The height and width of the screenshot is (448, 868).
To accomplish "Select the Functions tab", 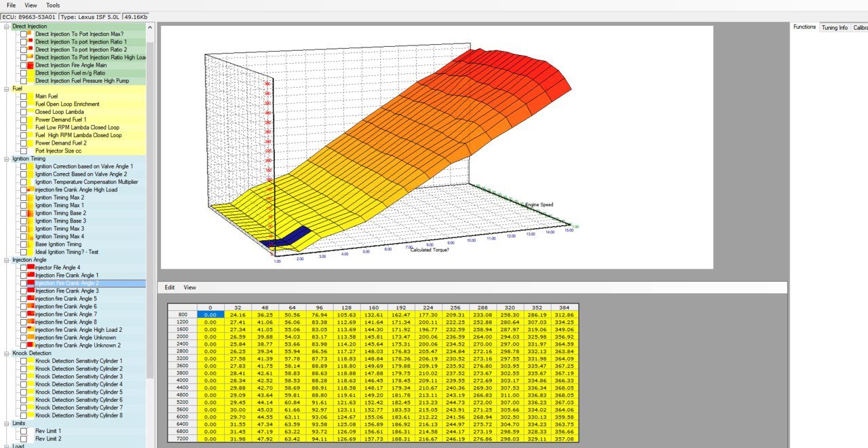I will 804,27.
